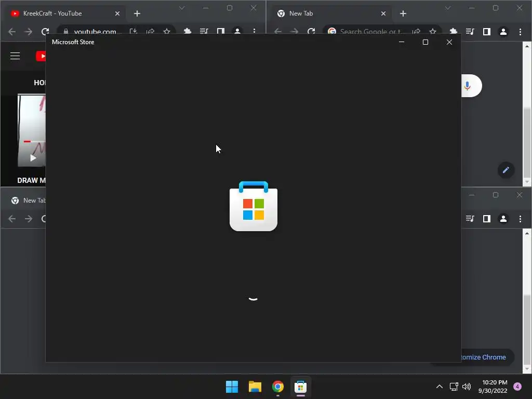Open media controls in the top-right Chrome window
The image size is (532, 399).
[x=470, y=32]
